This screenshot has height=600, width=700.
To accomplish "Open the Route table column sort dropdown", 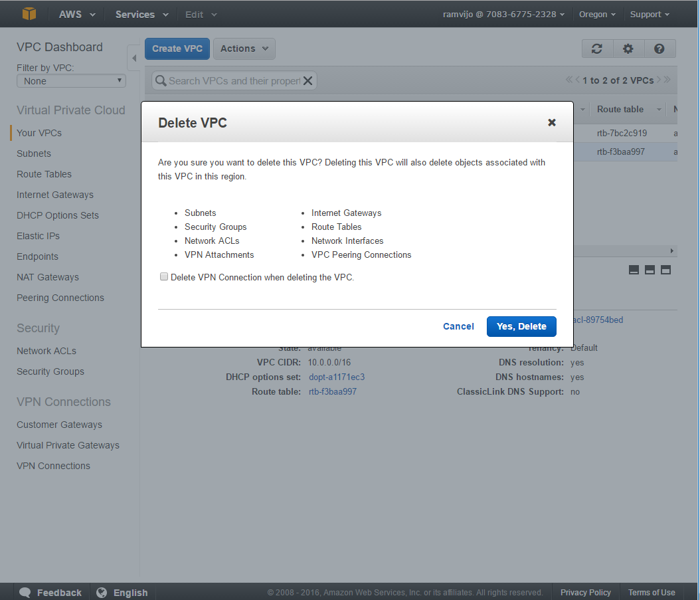I will click(659, 109).
